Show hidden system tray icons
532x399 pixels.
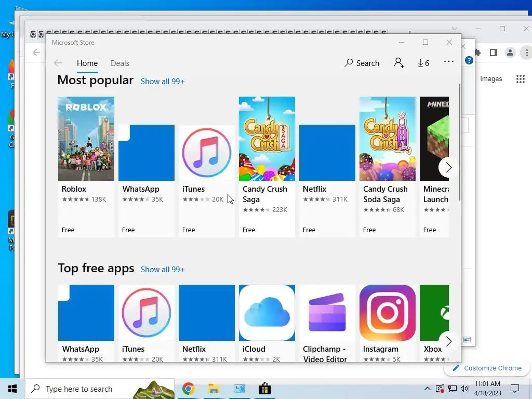click(x=428, y=389)
